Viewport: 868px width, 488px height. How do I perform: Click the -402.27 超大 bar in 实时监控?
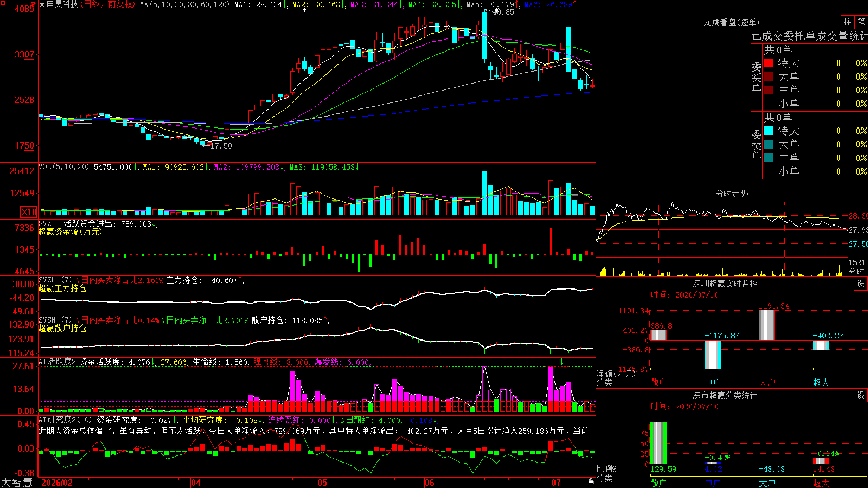[x=821, y=345]
